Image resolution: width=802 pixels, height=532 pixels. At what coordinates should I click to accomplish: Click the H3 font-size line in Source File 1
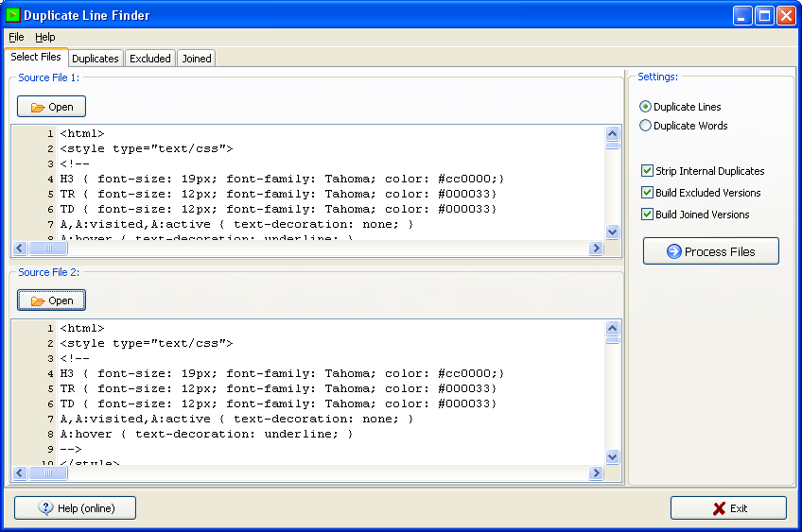283,179
